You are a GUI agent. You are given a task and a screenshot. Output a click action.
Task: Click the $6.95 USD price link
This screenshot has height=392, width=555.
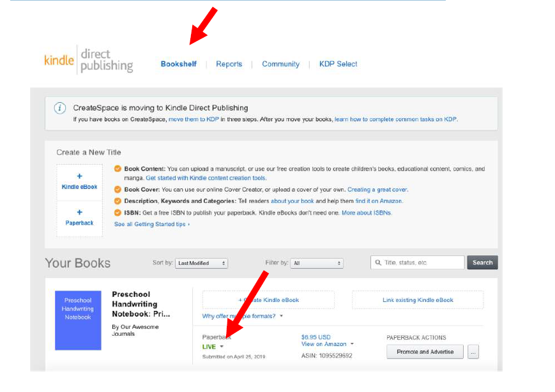316,337
